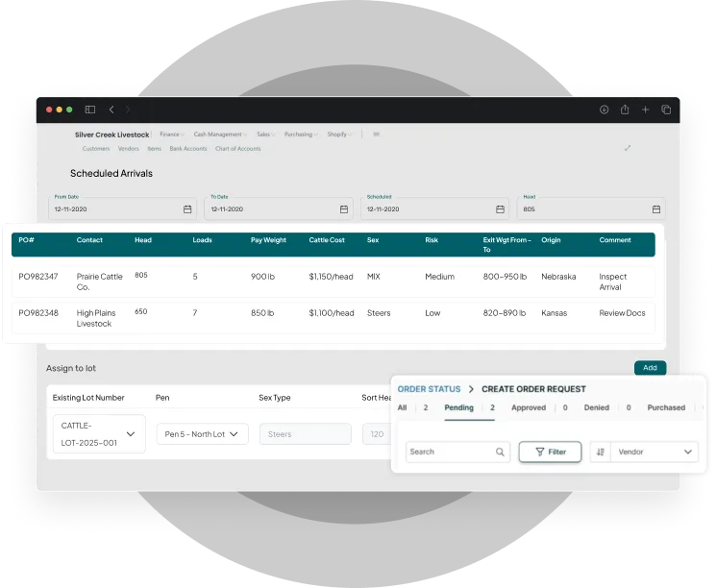
Task: Open the Cash Management menu
Action: [220, 135]
